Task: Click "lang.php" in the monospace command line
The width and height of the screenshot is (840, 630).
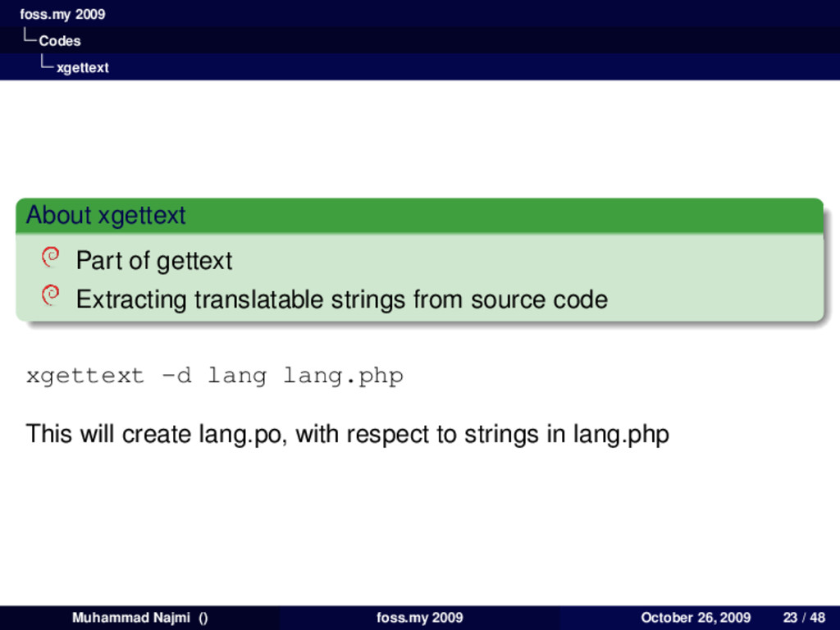Action: pyautogui.click(x=343, y=377)
